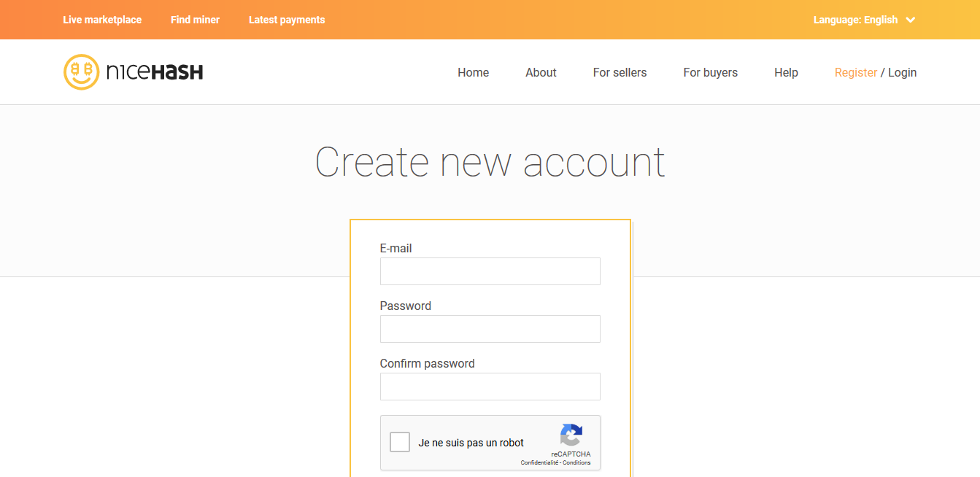Viewport: 980px width, 477px height.
Task: Go to Find miner
Action: click(x=195, y=20)
